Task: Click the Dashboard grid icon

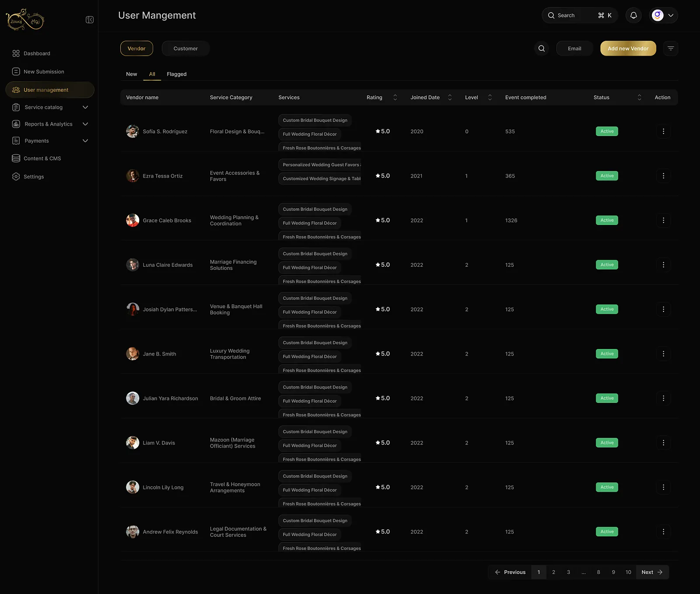Action: [16, 53]
